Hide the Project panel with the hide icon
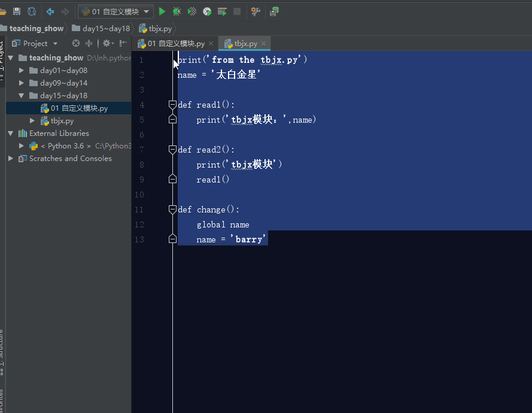The image size is (532, 413). click(x=123, y=43)
